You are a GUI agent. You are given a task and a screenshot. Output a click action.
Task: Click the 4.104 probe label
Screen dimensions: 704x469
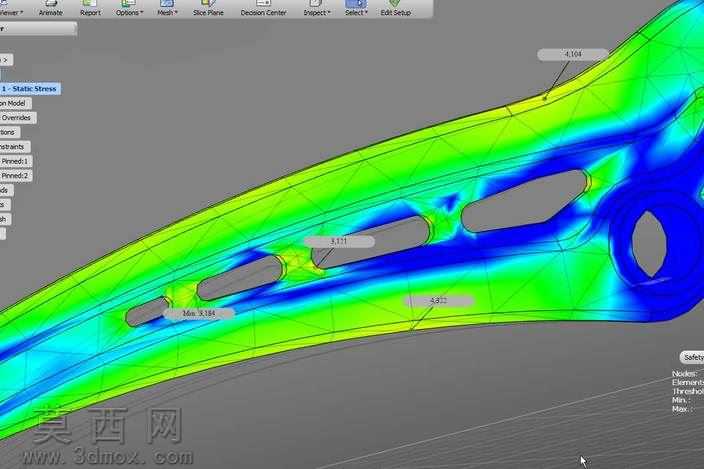pyautogui.click(x=573, y=54)
